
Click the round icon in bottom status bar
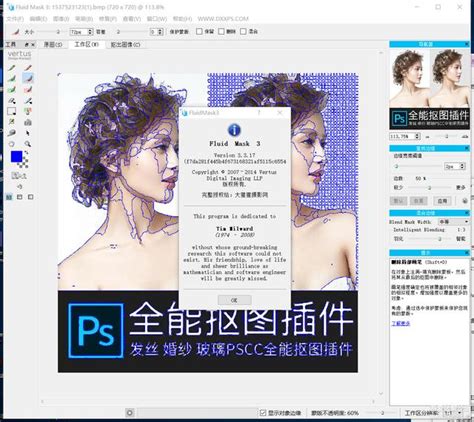coord(130,413)
